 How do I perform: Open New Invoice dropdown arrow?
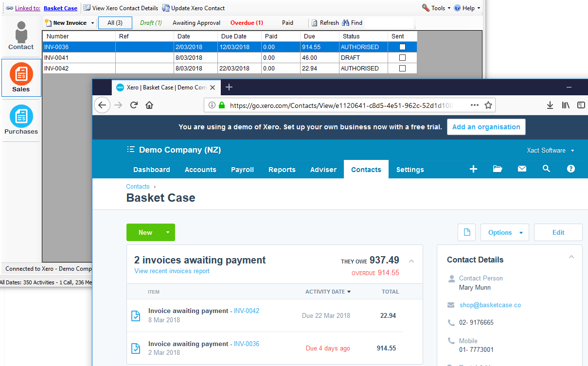click(x=92, y=23)
